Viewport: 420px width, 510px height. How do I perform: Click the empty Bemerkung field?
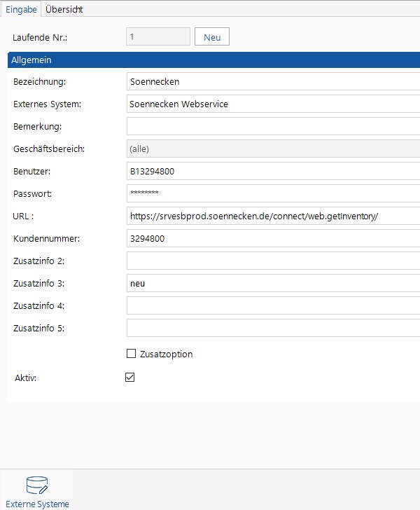(273, 126)
